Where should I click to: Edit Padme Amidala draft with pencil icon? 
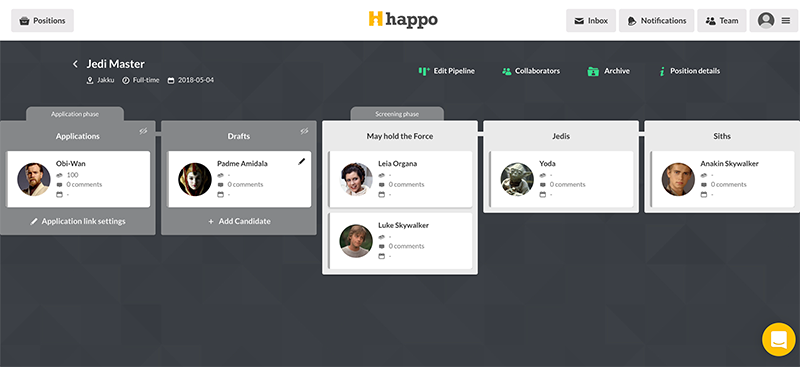click(302, 162)
